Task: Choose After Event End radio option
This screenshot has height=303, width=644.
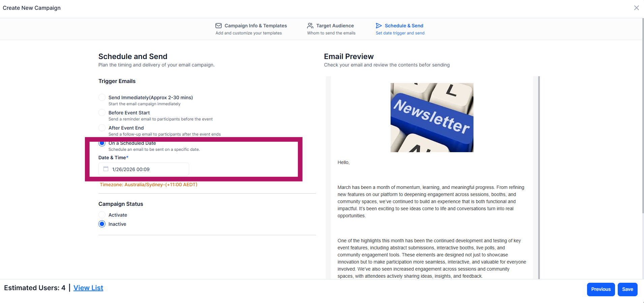Action: pos(102,128)
